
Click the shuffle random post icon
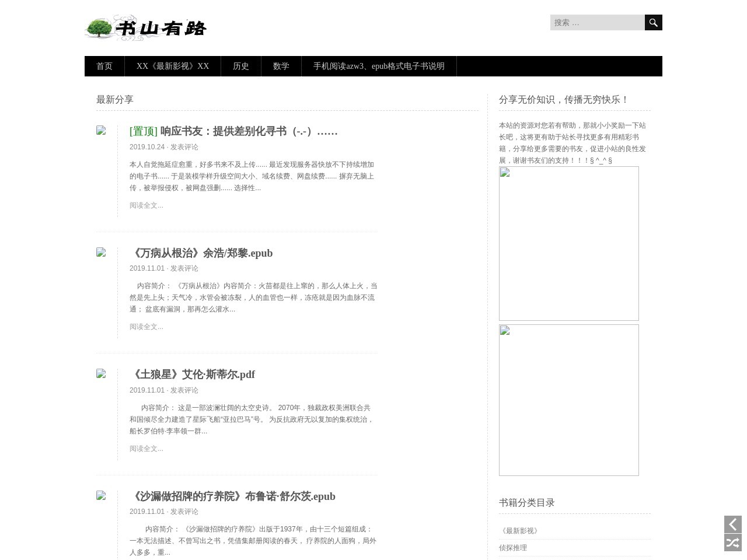click(732, 543)
